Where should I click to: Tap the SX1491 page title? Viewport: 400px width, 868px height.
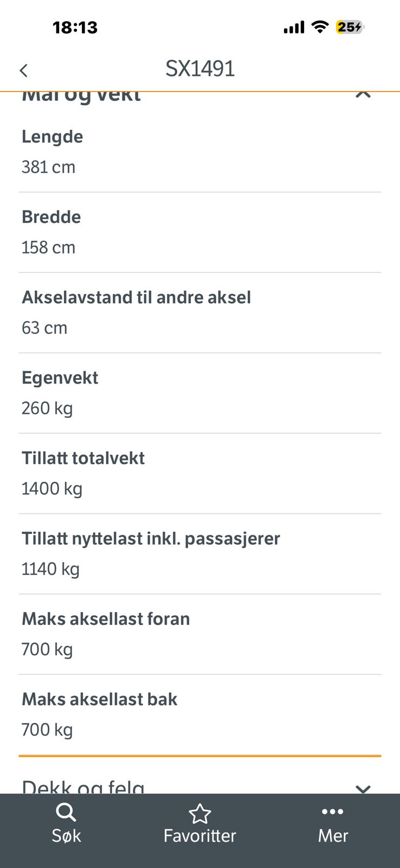tap(200, 69)
